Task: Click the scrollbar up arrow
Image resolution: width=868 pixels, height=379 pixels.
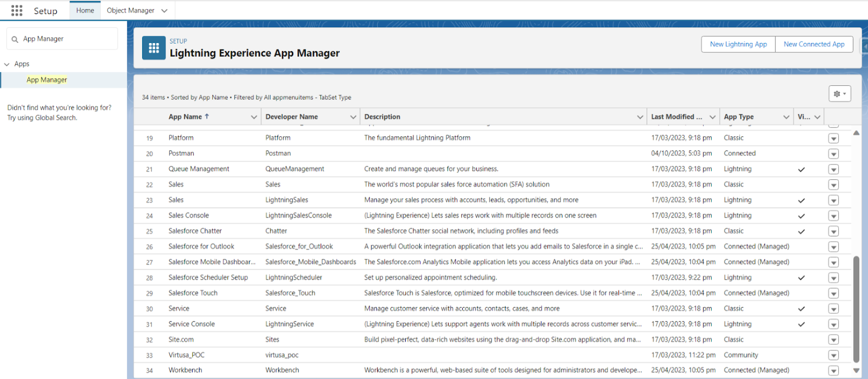Action: [857, 133]
